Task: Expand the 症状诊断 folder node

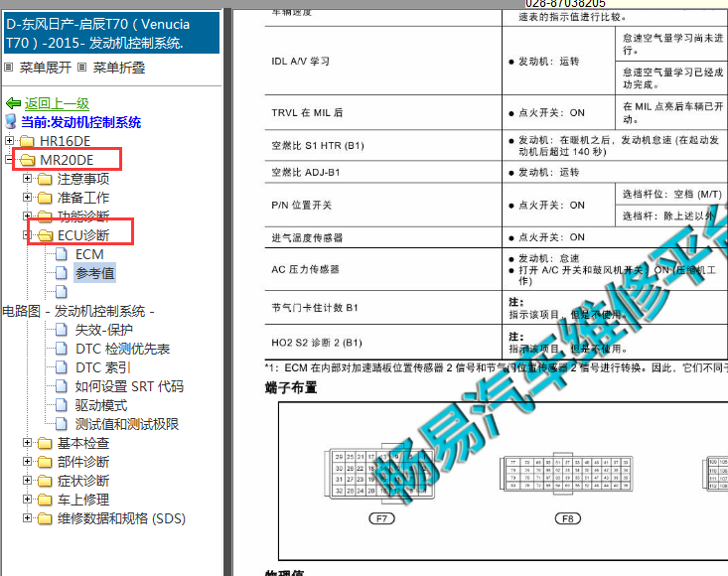Action: pos(28,481)
